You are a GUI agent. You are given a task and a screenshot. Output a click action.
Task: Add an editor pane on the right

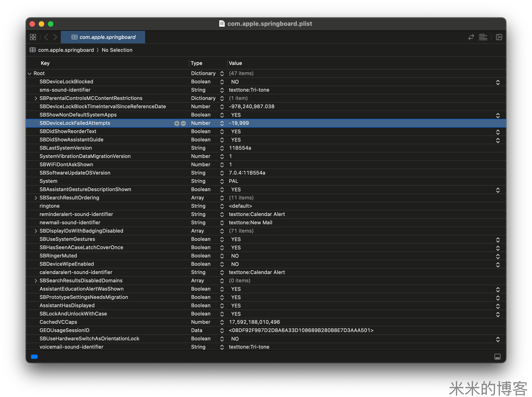pyautogui.click(x=499, y=37)
